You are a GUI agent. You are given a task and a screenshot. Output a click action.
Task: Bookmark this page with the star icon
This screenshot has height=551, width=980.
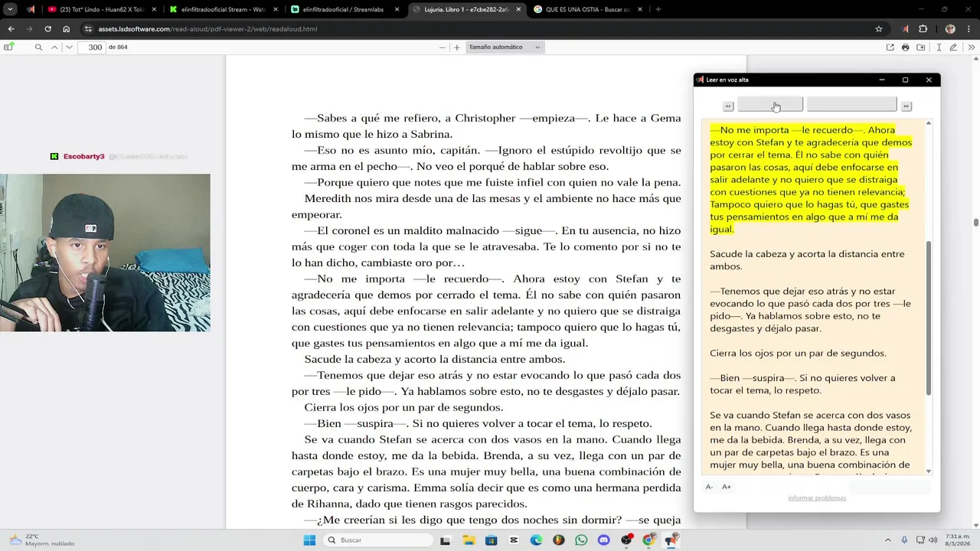point(879,29)
